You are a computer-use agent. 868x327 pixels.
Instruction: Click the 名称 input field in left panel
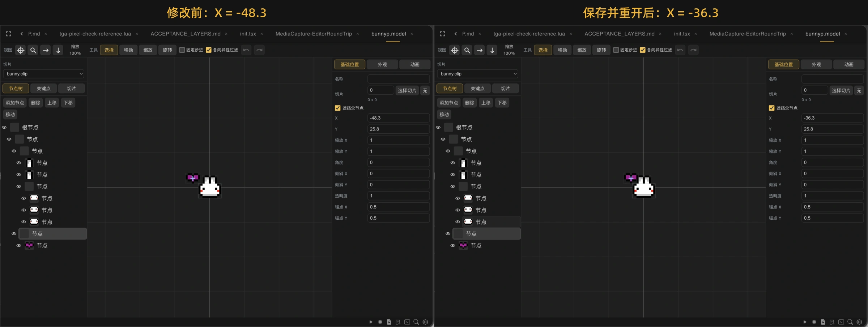(x=399, y=79)
